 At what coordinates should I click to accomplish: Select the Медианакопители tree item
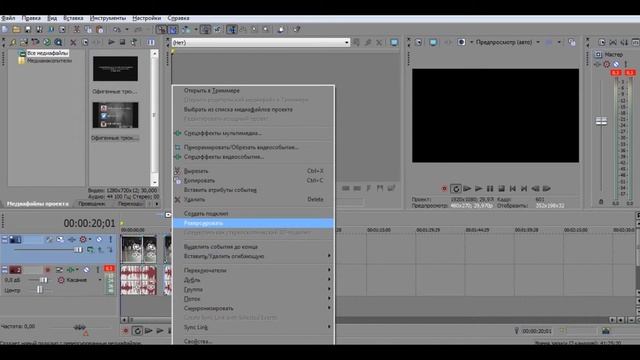click(x=49, y=60)
